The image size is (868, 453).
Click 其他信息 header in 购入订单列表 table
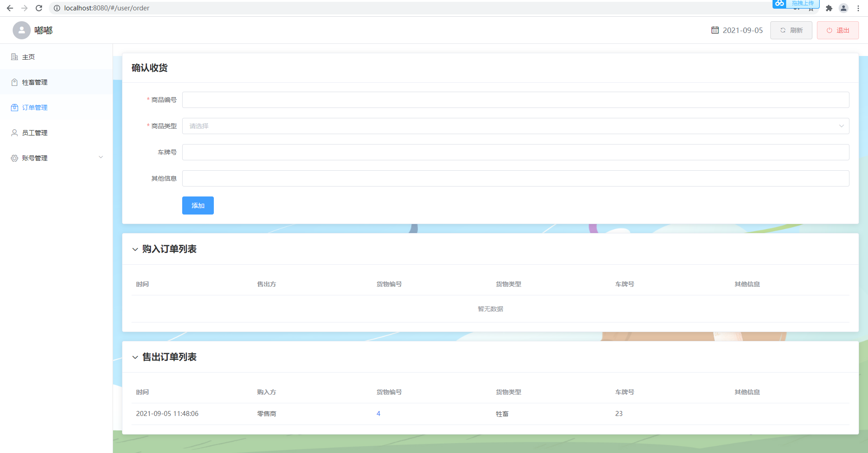coord(747,284)
